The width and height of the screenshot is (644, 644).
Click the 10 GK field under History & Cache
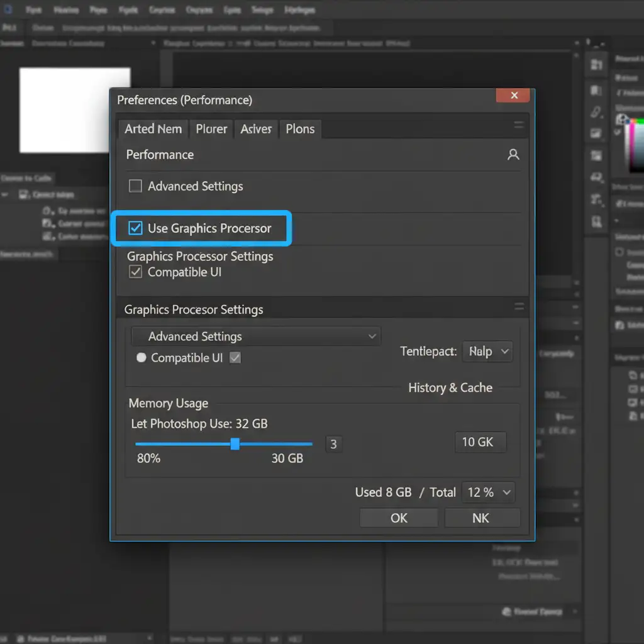coord(480,442)
